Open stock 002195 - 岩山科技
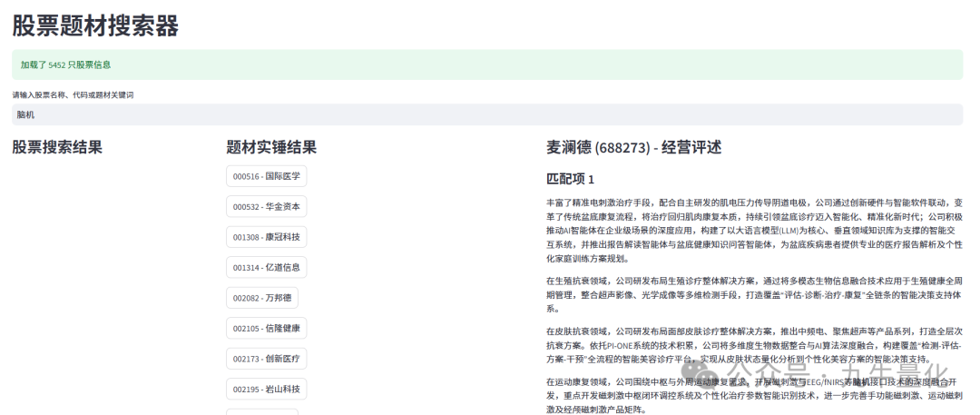980x415 pixels. [266, 389]
